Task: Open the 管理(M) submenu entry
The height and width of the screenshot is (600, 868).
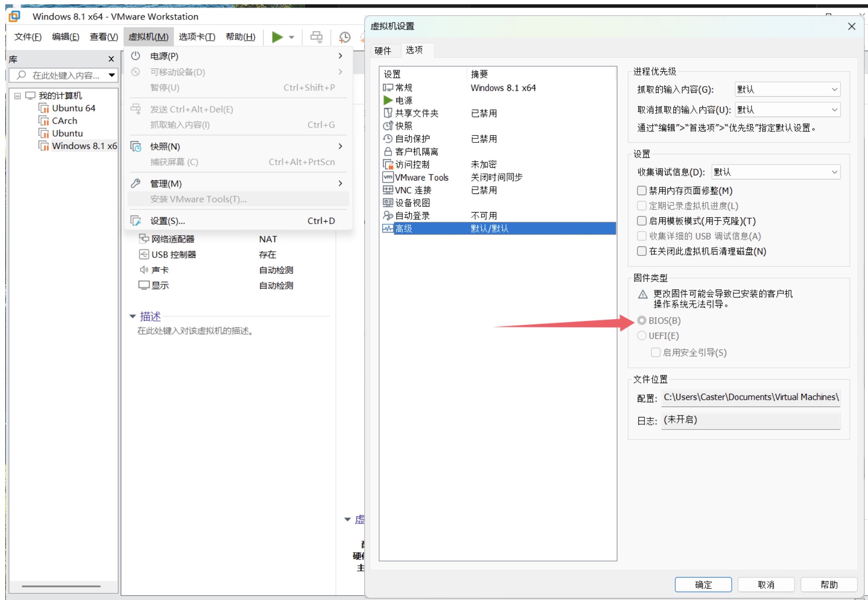Action: pos(238,183)
